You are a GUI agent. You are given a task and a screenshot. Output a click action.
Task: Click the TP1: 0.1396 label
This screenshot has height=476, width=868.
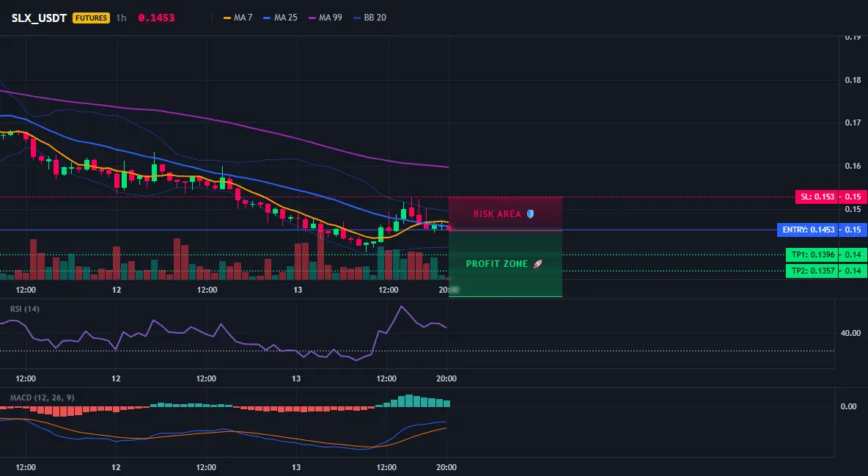tap(812, 255)
